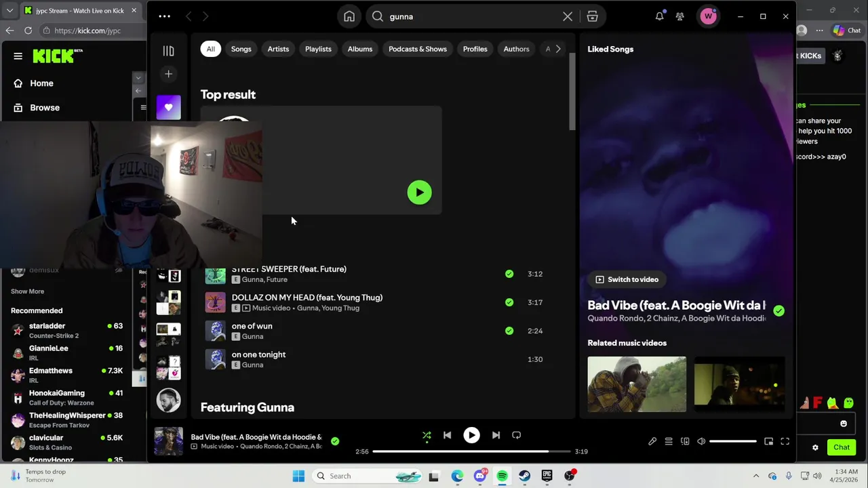Skip to previous track
868x488 pixels.
(x=447, y=435)
